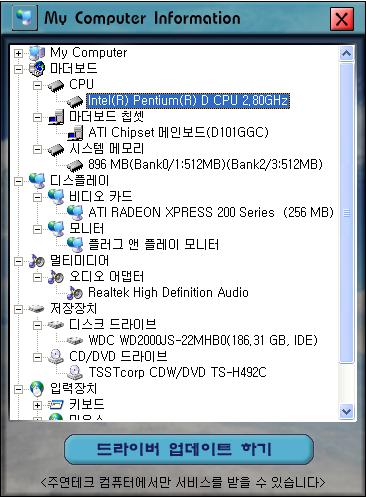Screen dimensions: 366x497
Task: Collapse the 시스템 메모리 node
Action: (38, 149)
